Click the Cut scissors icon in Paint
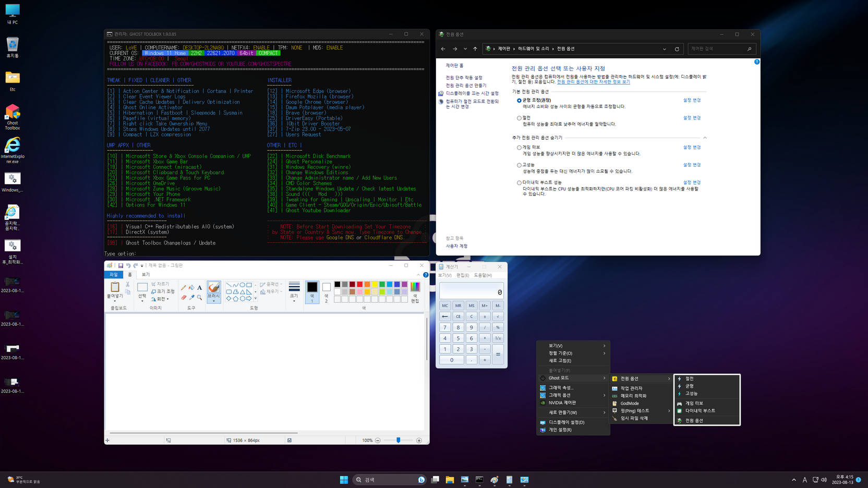 pyautogui.click(x=127, y=285)
